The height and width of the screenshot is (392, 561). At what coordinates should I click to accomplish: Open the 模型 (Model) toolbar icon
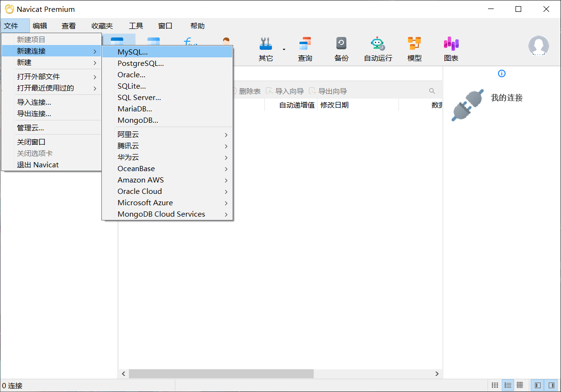tap(414, 49)
